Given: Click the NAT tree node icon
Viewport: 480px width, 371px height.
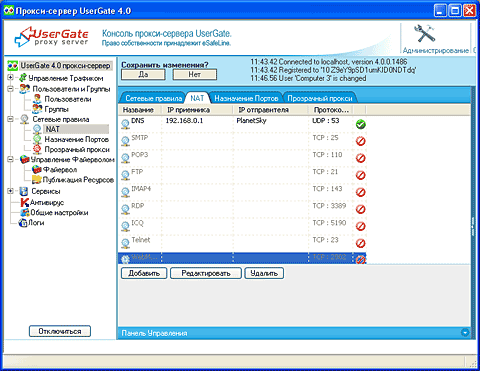Looking at the screenshot, I should pos(37,129).
